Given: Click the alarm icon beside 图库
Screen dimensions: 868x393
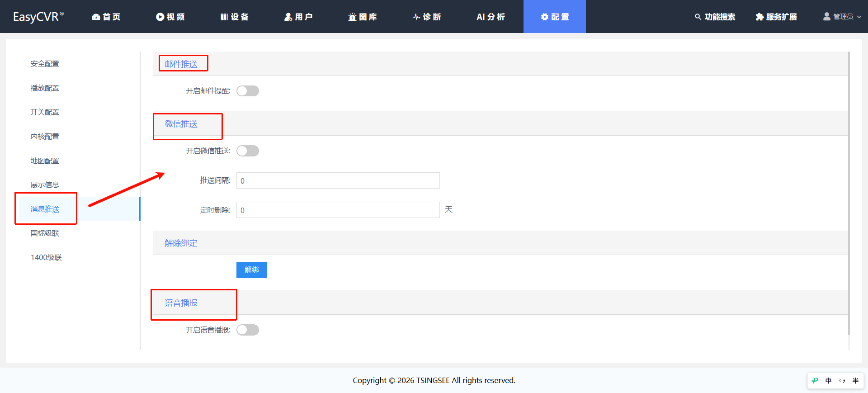Looking at the screenshot, I should point(352,17).
